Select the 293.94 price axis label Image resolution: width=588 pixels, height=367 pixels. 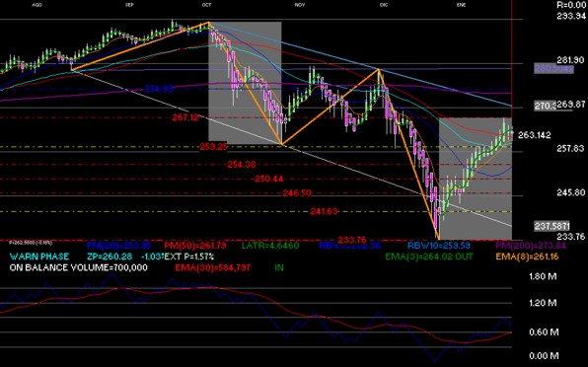(x=571, y=16)
